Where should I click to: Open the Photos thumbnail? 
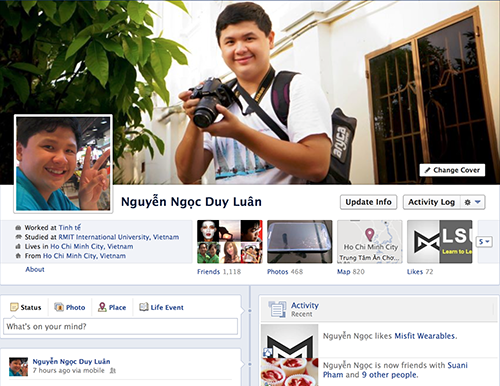coord(300,242)
